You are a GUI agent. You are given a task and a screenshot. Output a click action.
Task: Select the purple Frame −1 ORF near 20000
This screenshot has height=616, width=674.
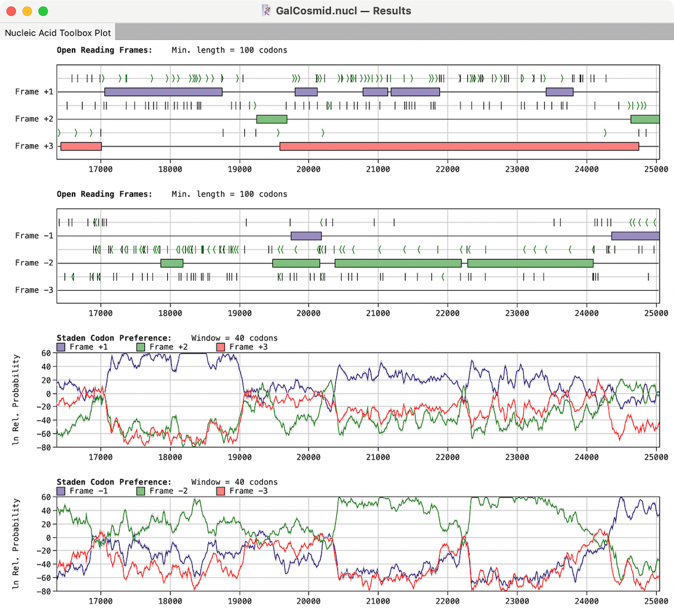point(306,236)
